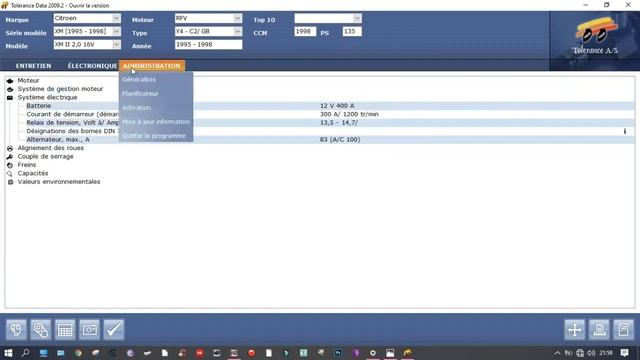Select Système de gestion moteur in tree
The height and width of the screenshot is (360, 640).
60,89
